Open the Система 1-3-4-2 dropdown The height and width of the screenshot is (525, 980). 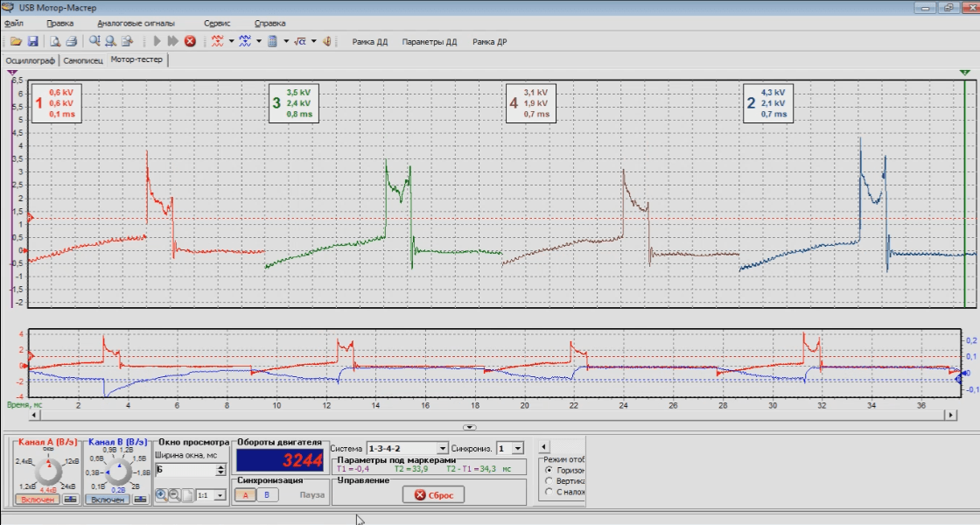[x=442, y=448]
